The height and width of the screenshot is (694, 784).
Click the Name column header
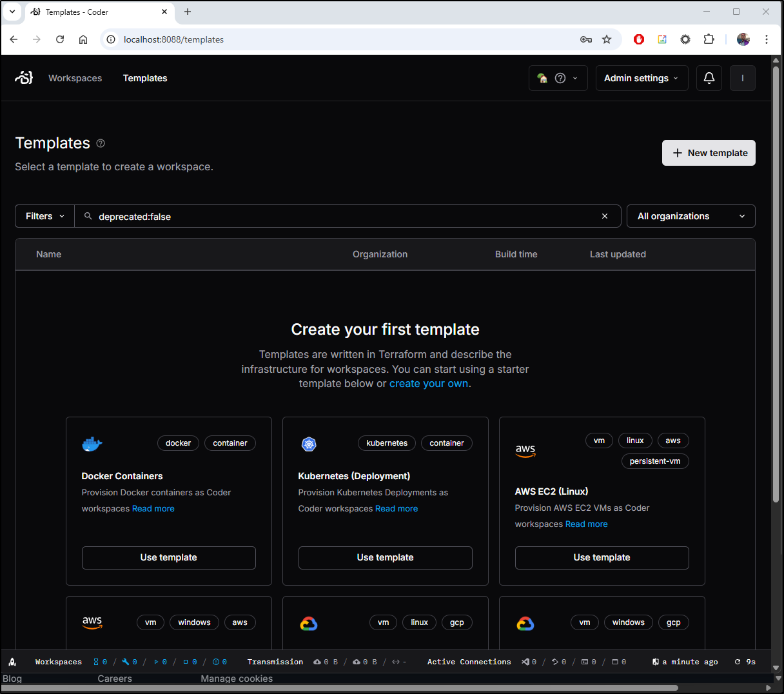[49, 254]
